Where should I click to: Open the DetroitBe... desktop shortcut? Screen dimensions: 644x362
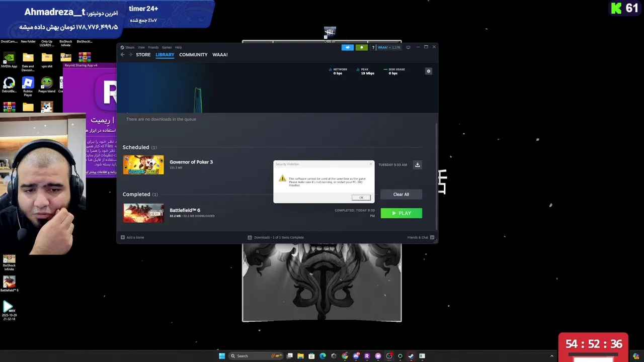click(x=9, y=85)
